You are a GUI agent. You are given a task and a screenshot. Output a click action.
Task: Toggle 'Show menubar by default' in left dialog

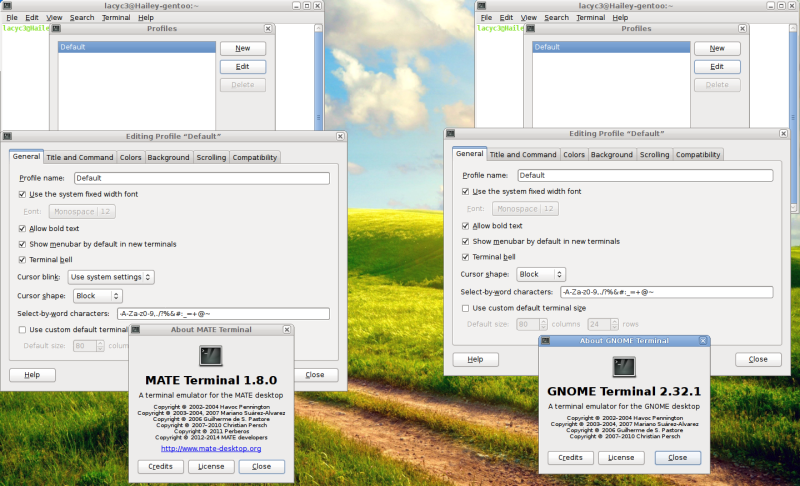click(x=22, y=244)
